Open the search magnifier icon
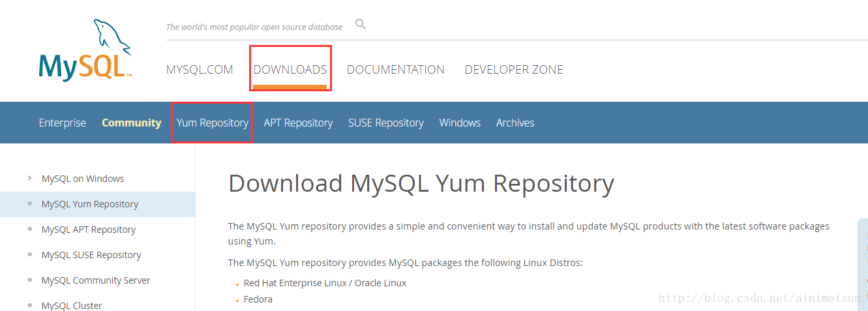This screenshot has width=868, height=311. click(361, 25)
